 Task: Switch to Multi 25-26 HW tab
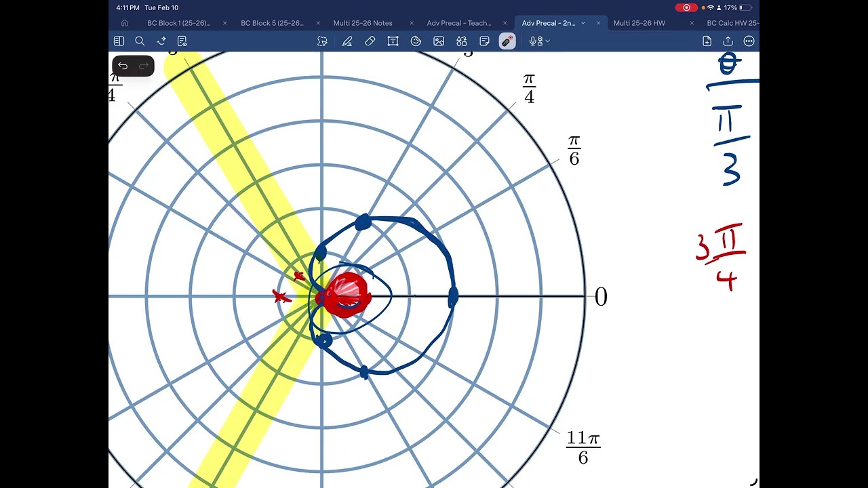(639, 23)
